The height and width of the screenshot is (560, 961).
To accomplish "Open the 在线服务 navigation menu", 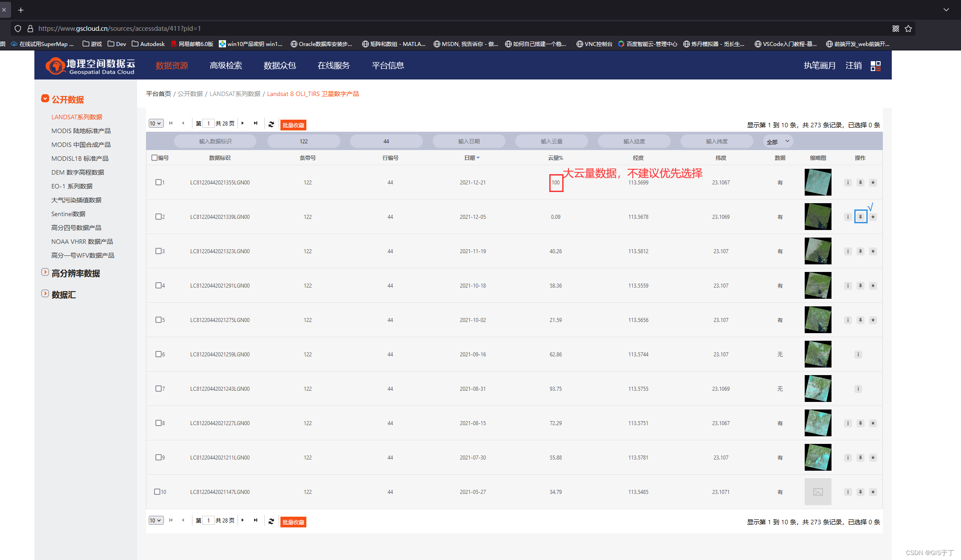I will 334,66.
